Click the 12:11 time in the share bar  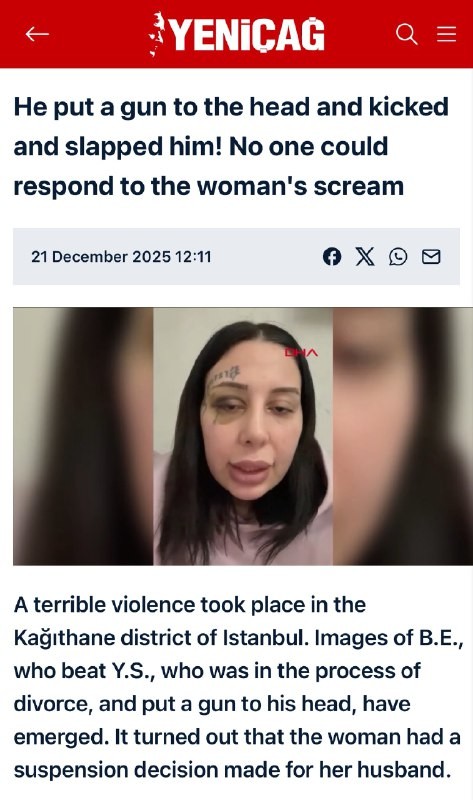click(x=193, y=256)
